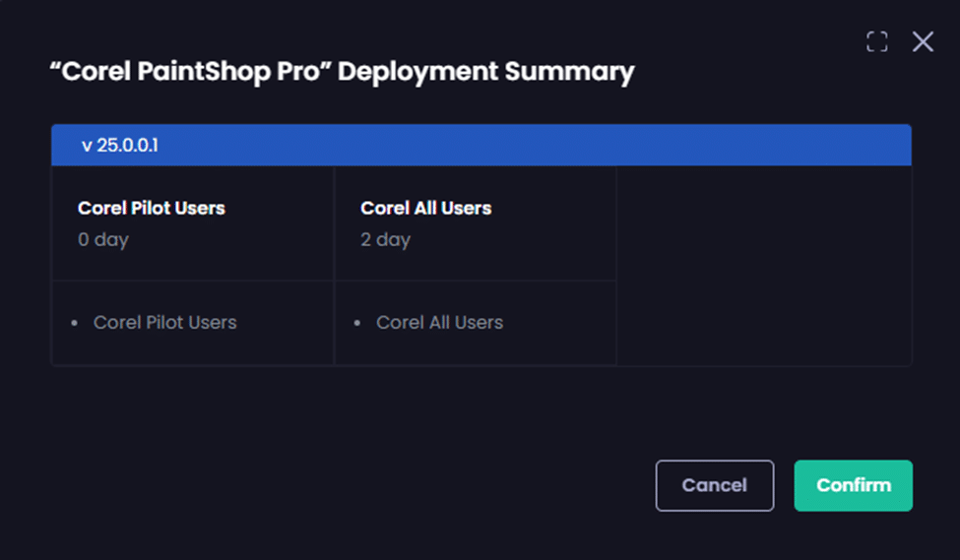Viewport: 960px width, 560px height.
Task: Click the Corel Pilot Users stage heading
Action: tap(152, 208)
